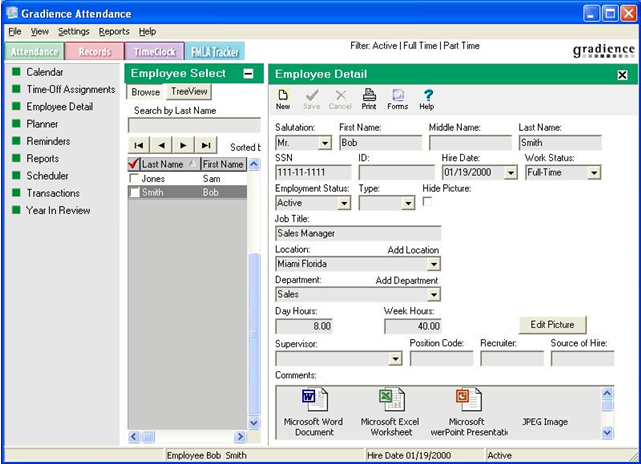Toggle the Hide Picture checkbox

click(428, 202)
